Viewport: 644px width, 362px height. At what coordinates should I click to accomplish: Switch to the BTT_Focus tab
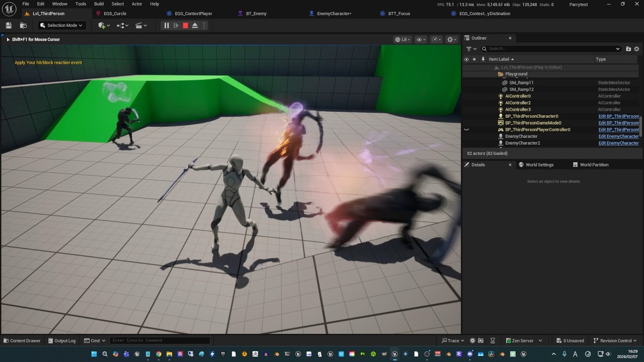click(399, 14)
